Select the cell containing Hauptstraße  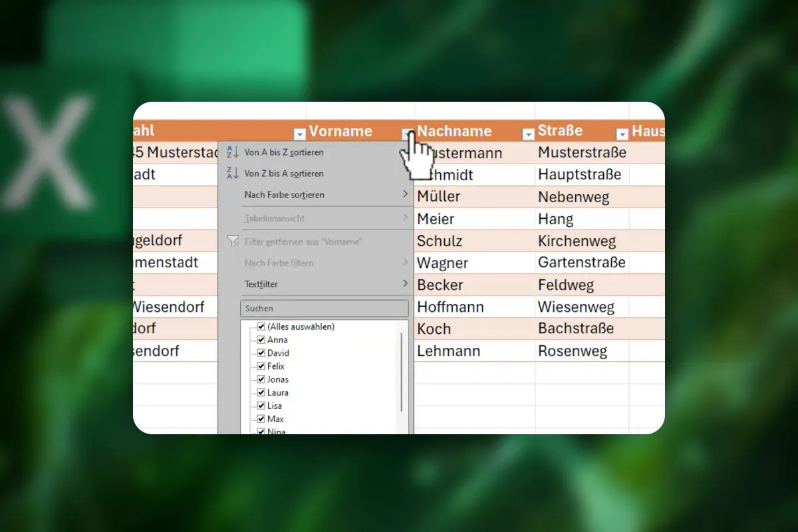tap(583, 174)
